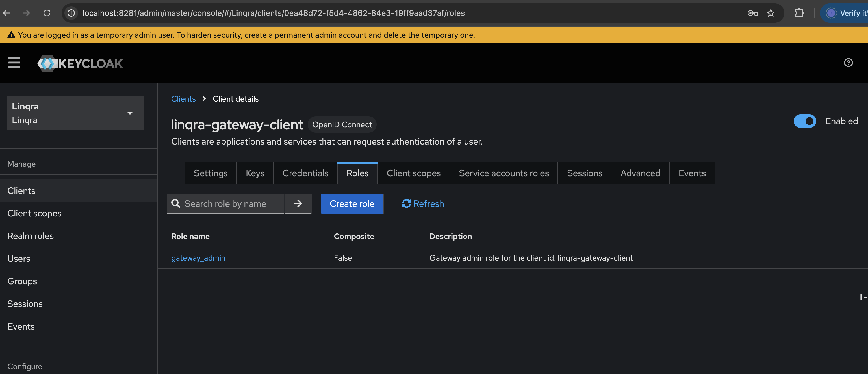Click the browser back navigation arrow
This screenshot has height=374, width=868.
(6, 13)
